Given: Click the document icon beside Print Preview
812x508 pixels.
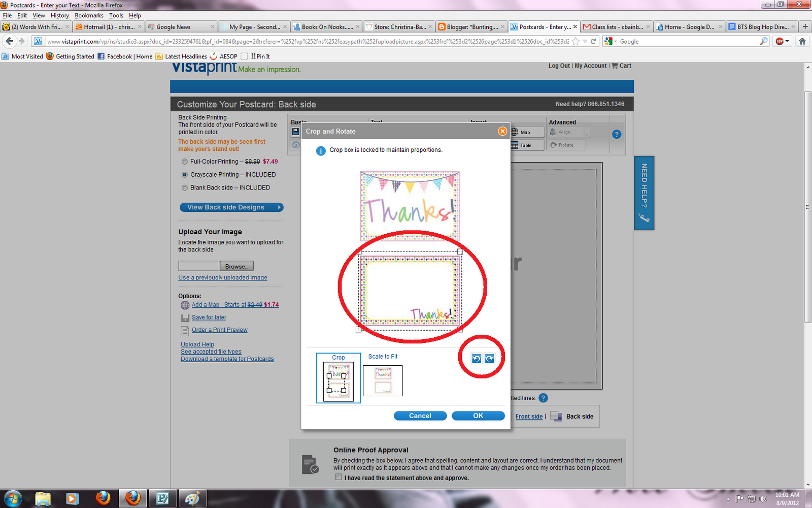Looking at the screenshot, I should (x=185, y=331).
